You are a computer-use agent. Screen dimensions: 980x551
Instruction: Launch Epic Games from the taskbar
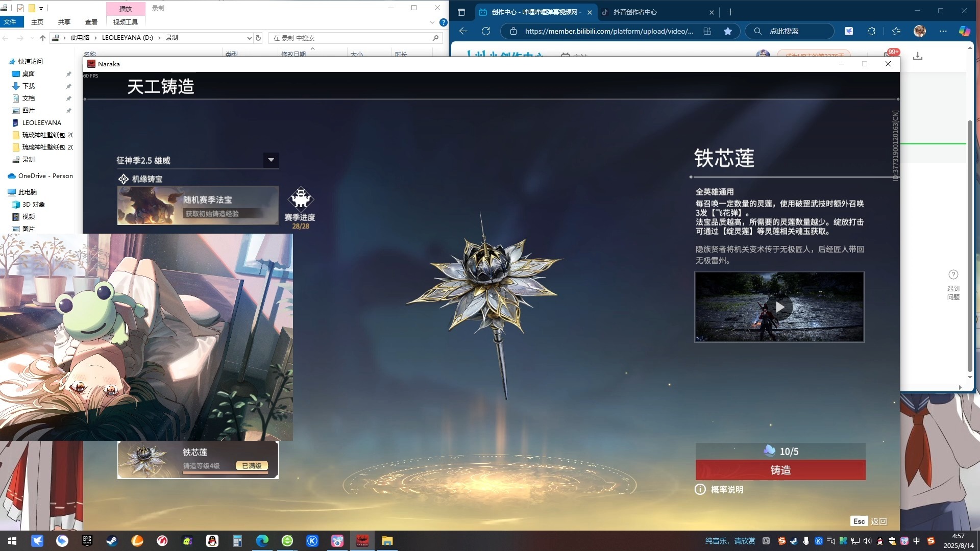tap(87, 541)
